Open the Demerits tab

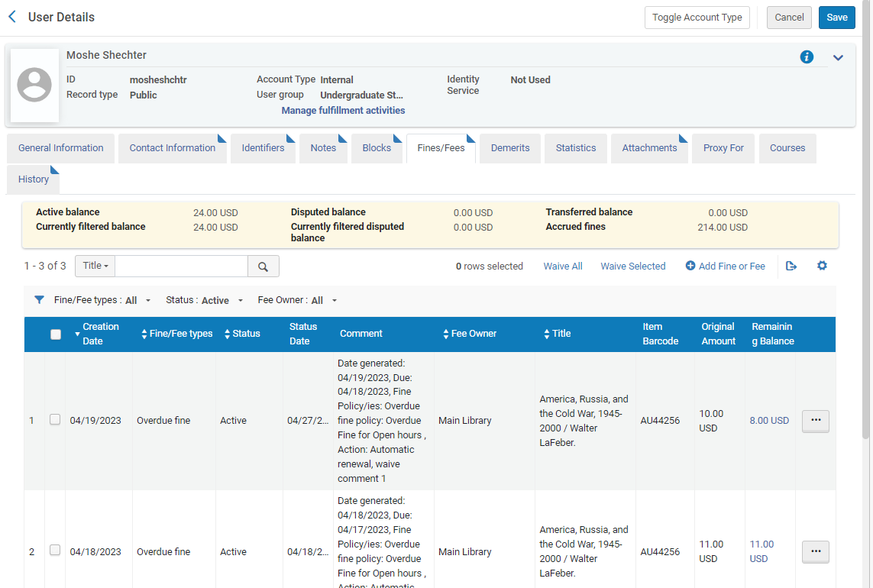point(510,148)
